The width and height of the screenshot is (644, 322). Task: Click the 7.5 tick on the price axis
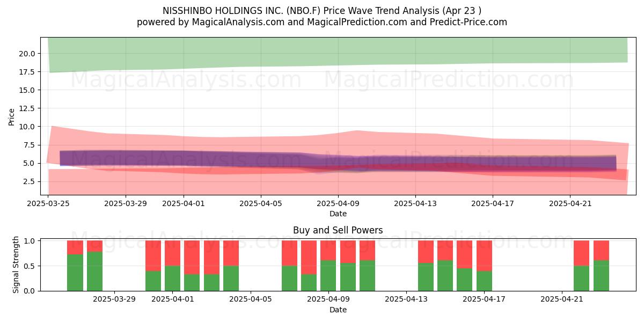30,145
